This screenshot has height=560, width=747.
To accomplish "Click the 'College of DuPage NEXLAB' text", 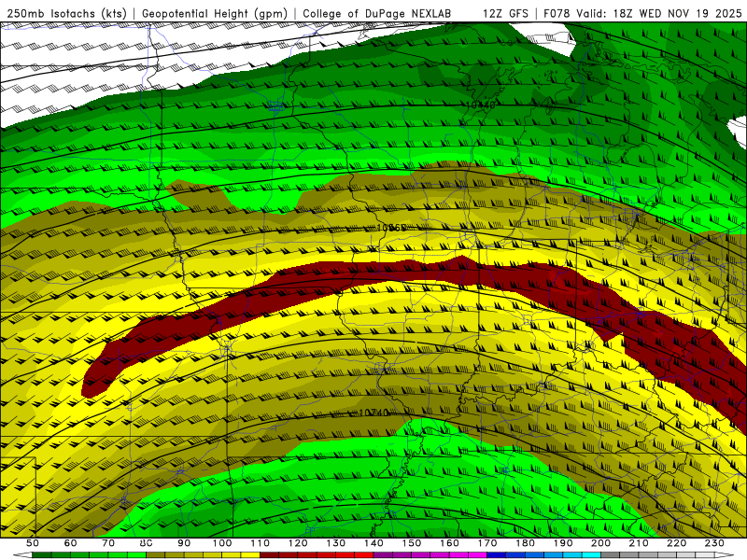I will 376,14.
